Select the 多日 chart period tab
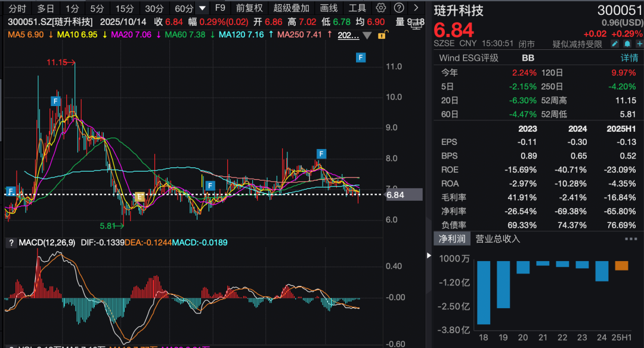The width and height of the screenshot is (644, 348). [45, 8]
